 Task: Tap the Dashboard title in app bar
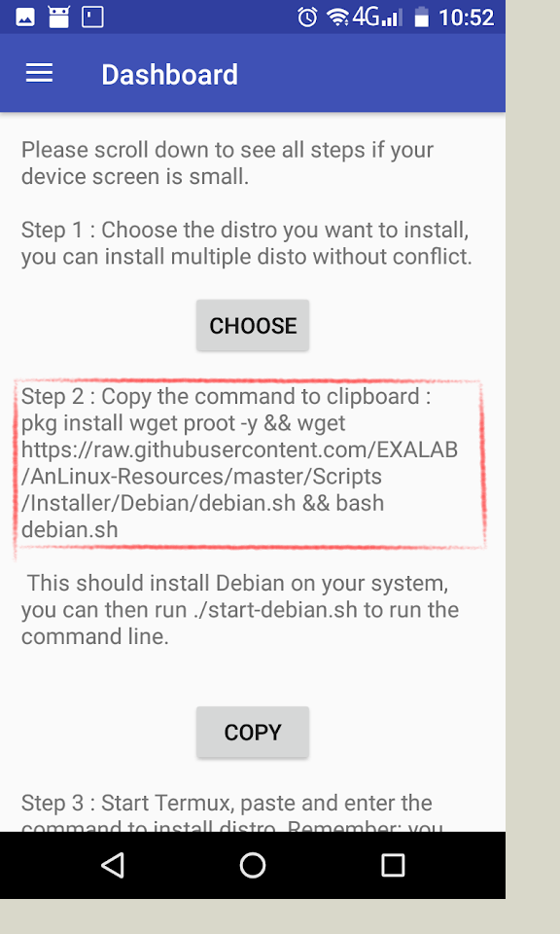(169, 75)
